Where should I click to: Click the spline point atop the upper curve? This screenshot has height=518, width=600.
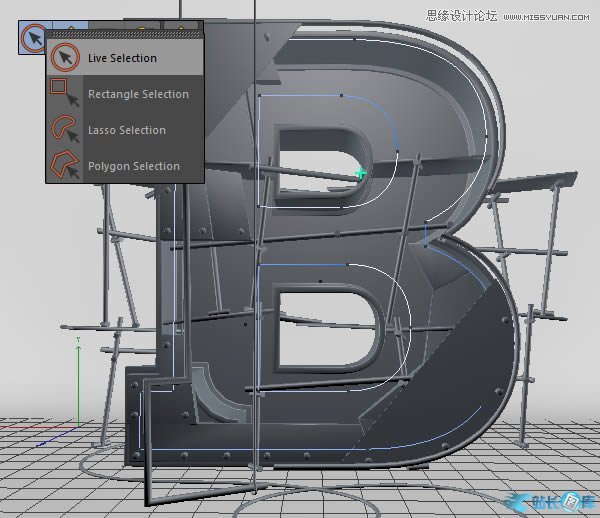coord(342,97)
